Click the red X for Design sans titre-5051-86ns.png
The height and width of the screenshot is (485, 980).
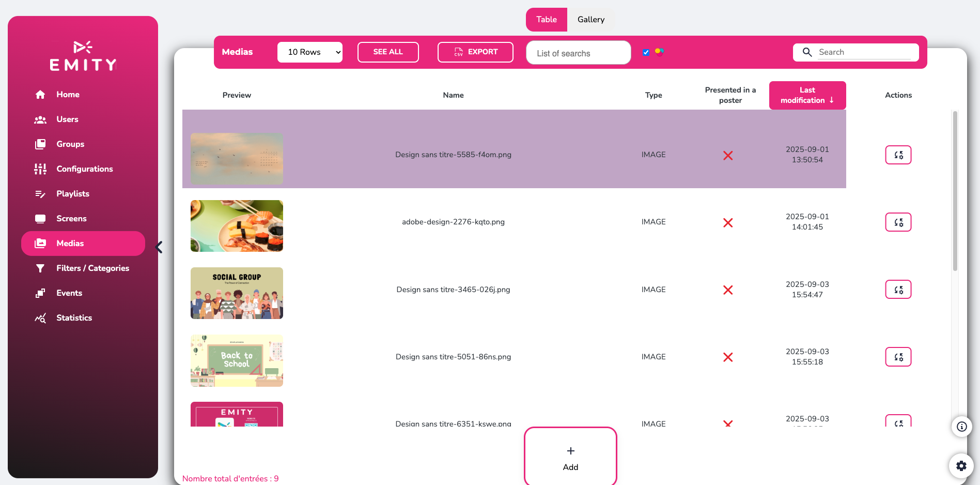(x=728, y=357)
